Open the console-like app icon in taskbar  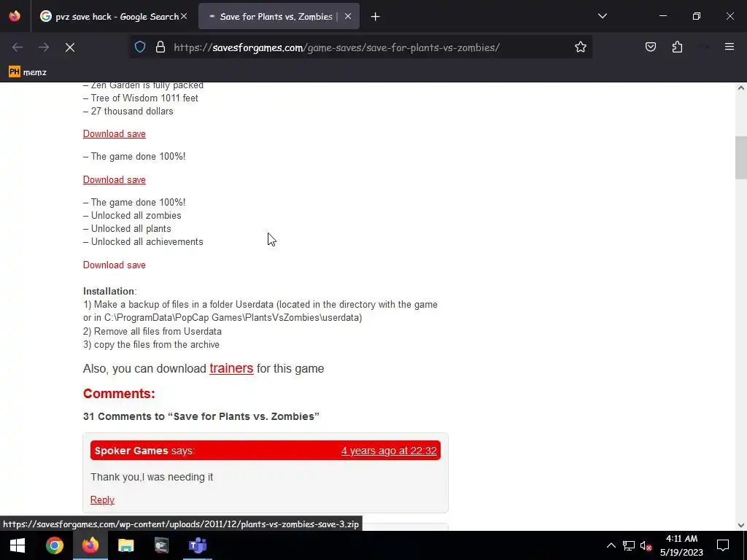pyautogui.click(x=161, y=545)
